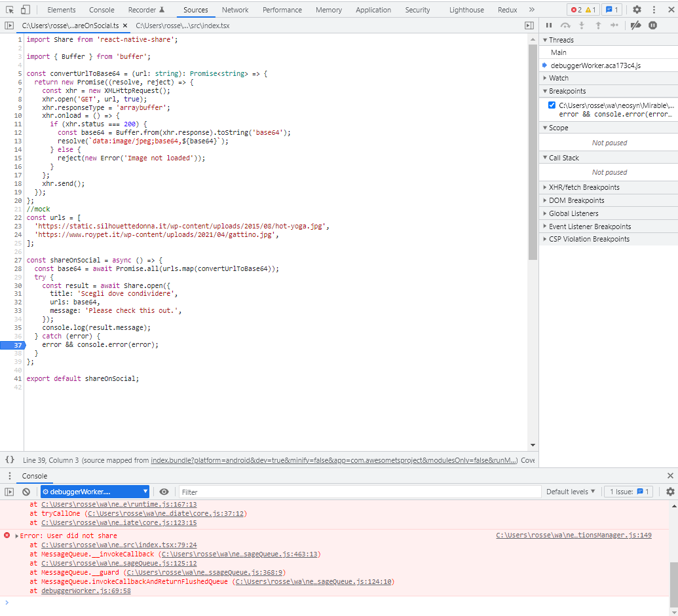Open the Lighthouse tab
The width and height of the screenshot is (678, 616).
(466, 10)
